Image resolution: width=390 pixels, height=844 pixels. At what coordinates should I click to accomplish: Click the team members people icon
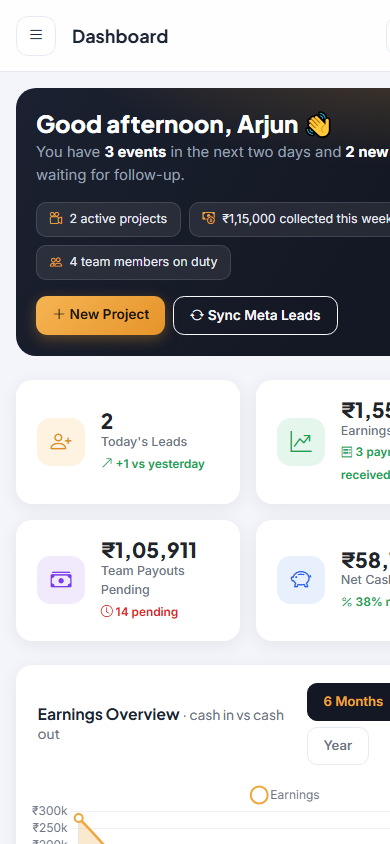pos(56,262)
